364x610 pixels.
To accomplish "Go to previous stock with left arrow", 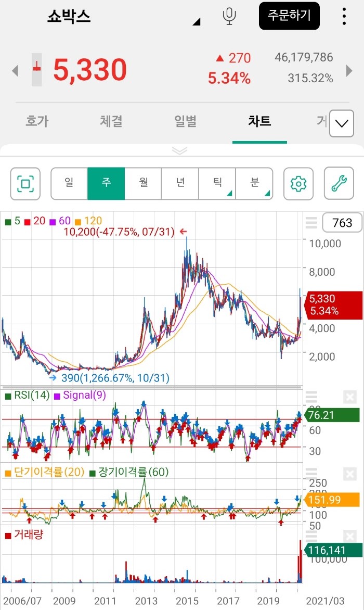I will click(x=15, y=71).
